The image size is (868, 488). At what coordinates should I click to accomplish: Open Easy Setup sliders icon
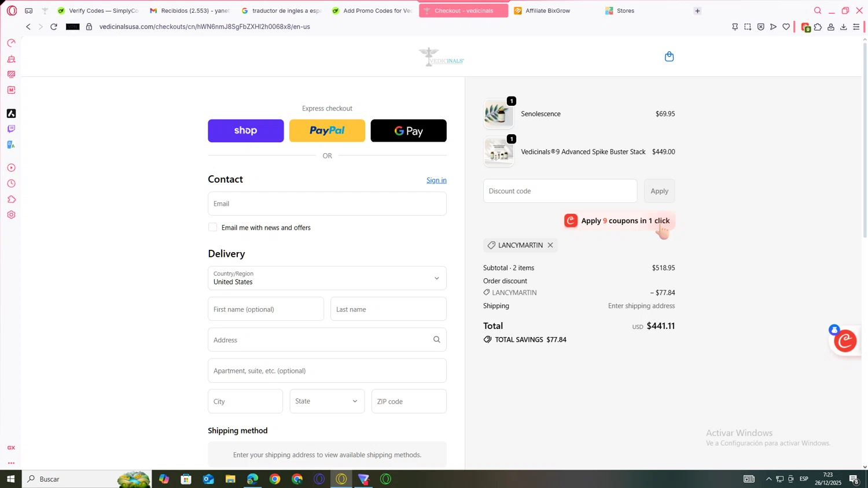click(x=856, y=27)
